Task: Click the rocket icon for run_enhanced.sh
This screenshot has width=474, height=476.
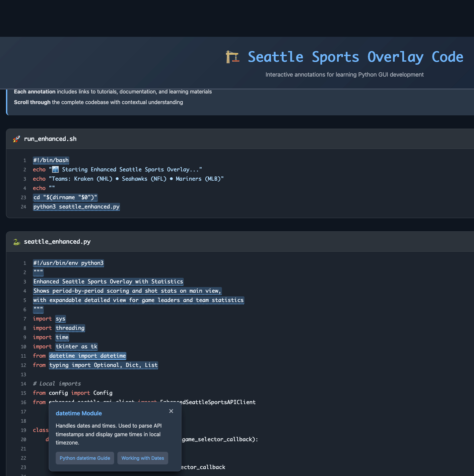Action: tap(16, 139)
